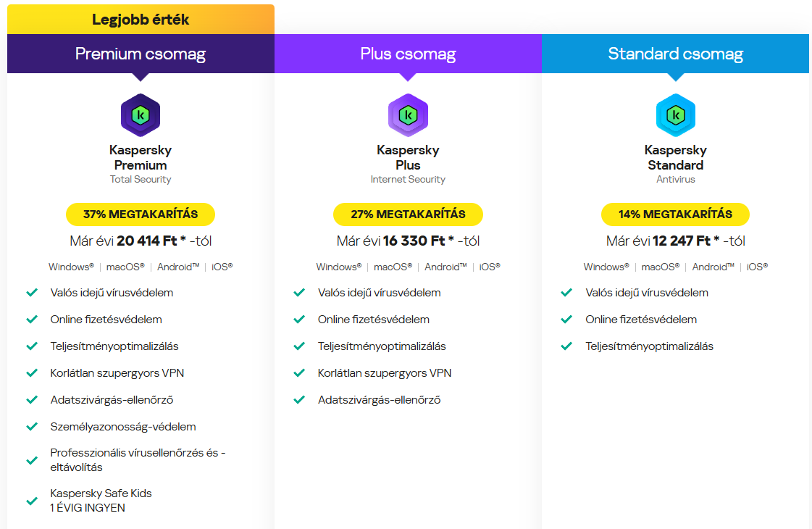Image resolution: width=812 pixels, height=529 pixels.
Task: Click the Kaspersky Premium hexagon icon
Action: [141, 115]
